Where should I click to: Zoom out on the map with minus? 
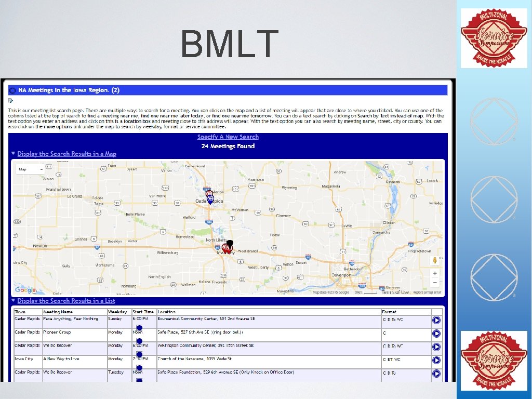point(435,282)
